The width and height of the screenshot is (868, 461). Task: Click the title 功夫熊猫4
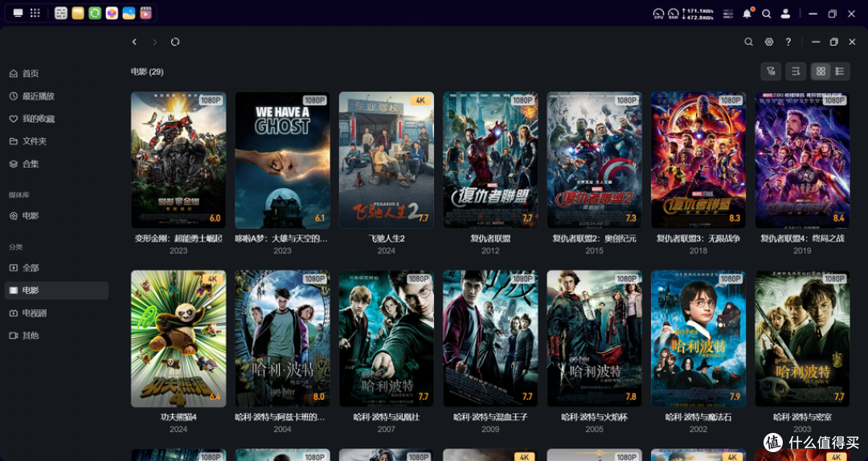178,418
